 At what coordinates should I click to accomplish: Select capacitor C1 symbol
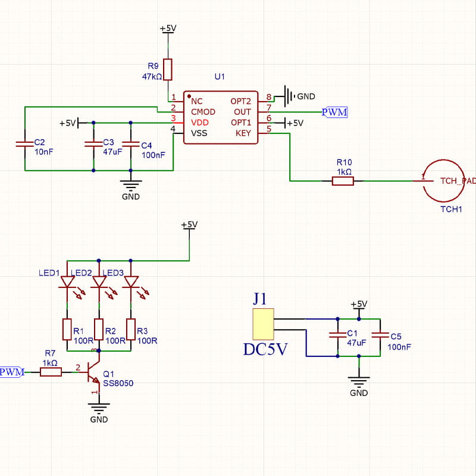(x=337, y=335)
